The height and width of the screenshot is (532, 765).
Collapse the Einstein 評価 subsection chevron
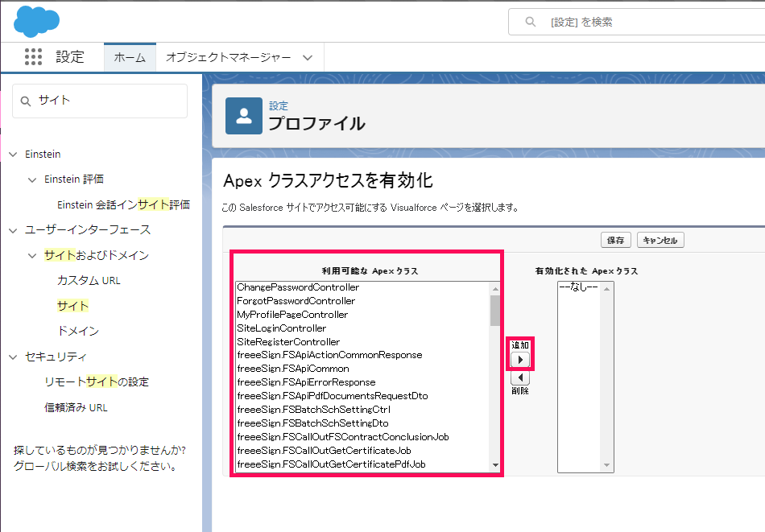click(32, 180)
